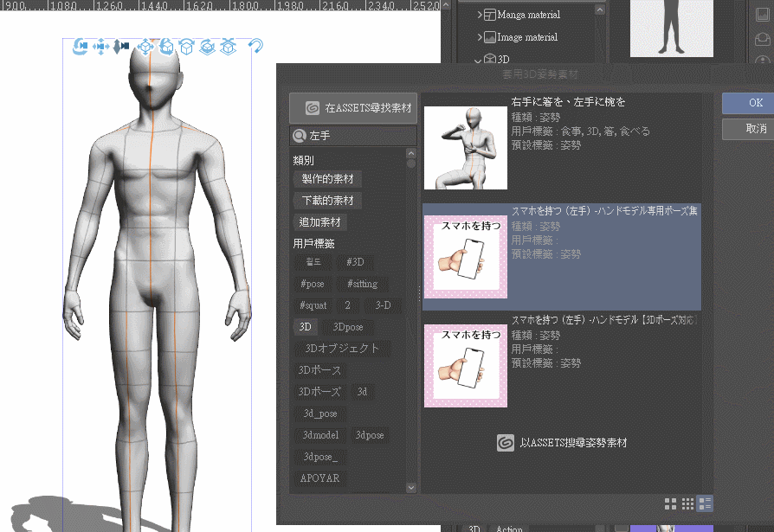Select the rotate 3D object horizontally icon
Image resolution: width=774 pixels, height=532 pixels.
(187, 47)
